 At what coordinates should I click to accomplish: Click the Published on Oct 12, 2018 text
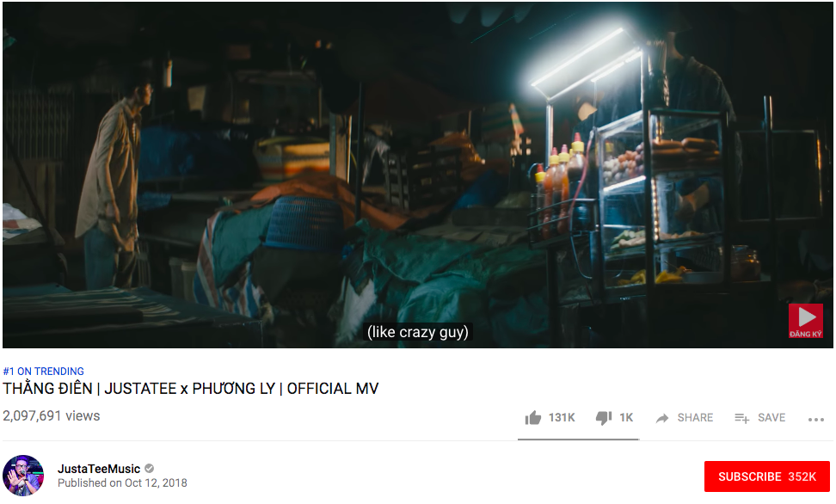[122, 483]
